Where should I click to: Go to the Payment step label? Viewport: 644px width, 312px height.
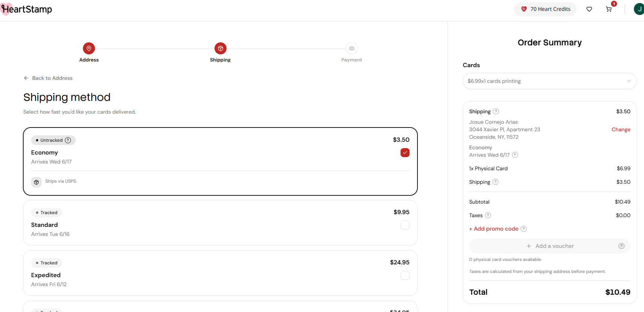coord(352,60)
